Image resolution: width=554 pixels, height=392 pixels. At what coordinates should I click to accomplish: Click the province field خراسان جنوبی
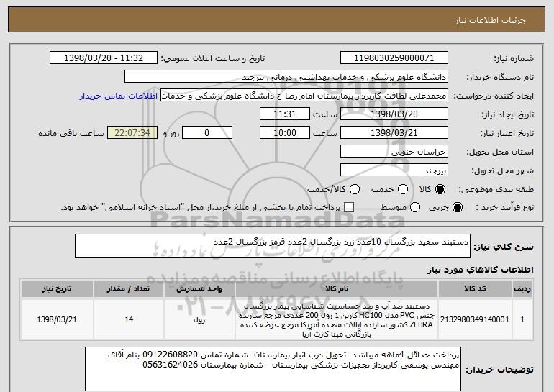394,152
